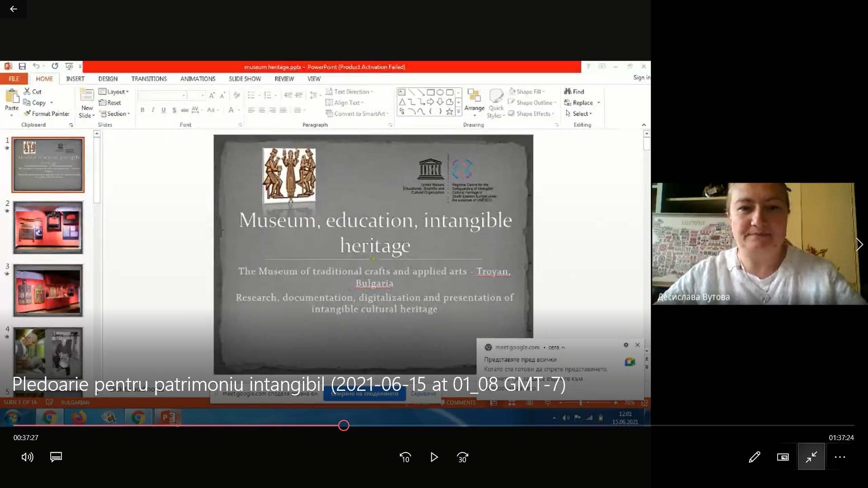Open the Layout dropdown
The image size is (868, 488).
click(x=113, y=92)
